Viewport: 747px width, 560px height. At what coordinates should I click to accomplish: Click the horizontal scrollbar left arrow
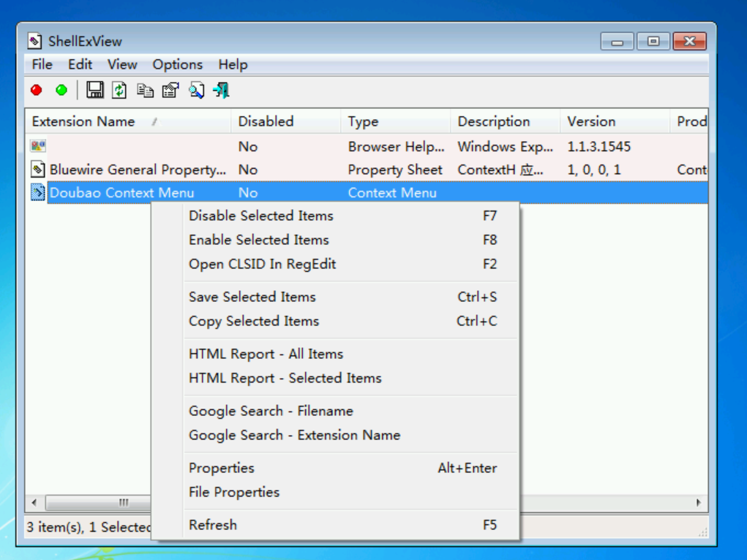[34, 502]
